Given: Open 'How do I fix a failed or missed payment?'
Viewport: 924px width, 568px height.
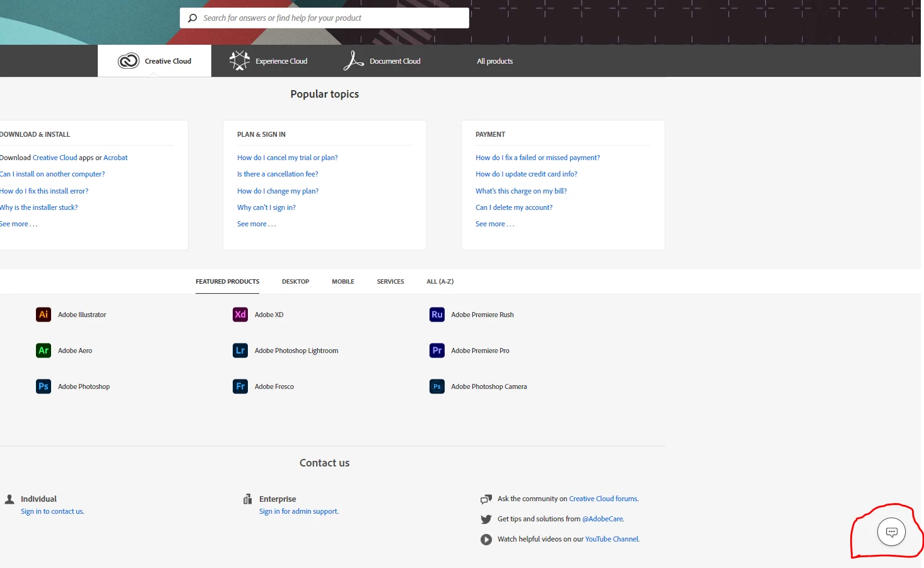Looking at the screenshot, I should click(537, 158).
